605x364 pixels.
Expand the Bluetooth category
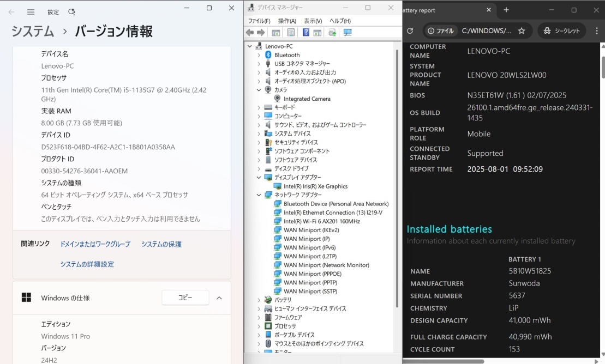pos(259,55)
